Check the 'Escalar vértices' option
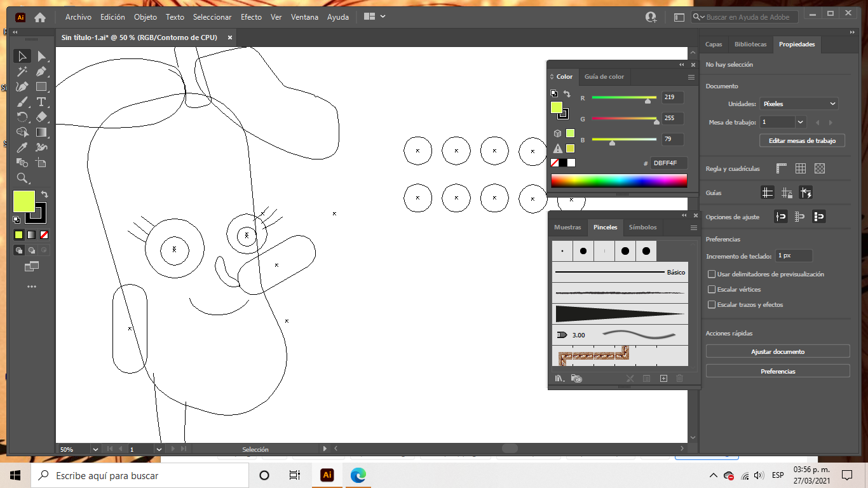This screenshot has height=488, width=868. point(712,289)
